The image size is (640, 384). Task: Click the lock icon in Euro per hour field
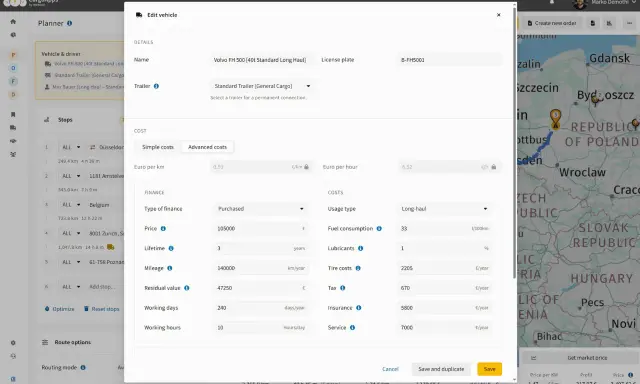493,167
